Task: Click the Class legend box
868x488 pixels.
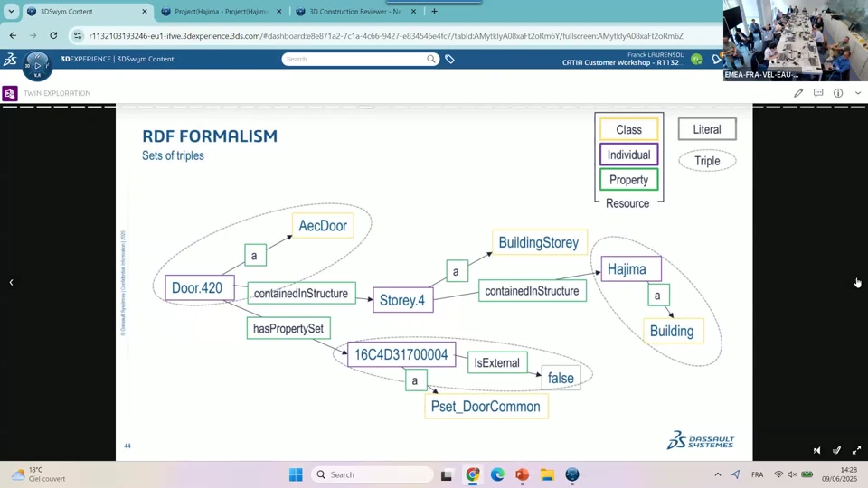Action: tap(629, 129)
